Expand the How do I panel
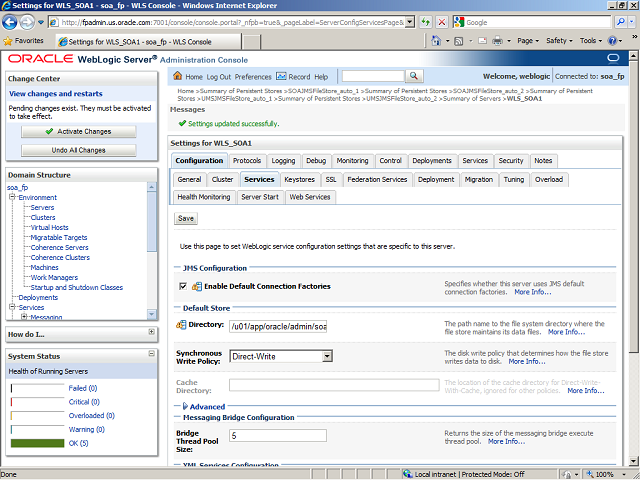Viewport: 640px width, 480px height. (x=151, y=333)
